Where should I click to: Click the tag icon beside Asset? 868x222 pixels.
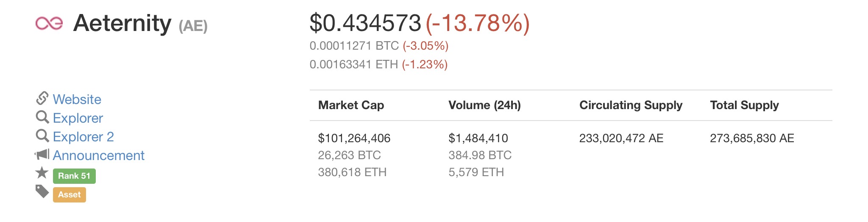click(42, 192)
